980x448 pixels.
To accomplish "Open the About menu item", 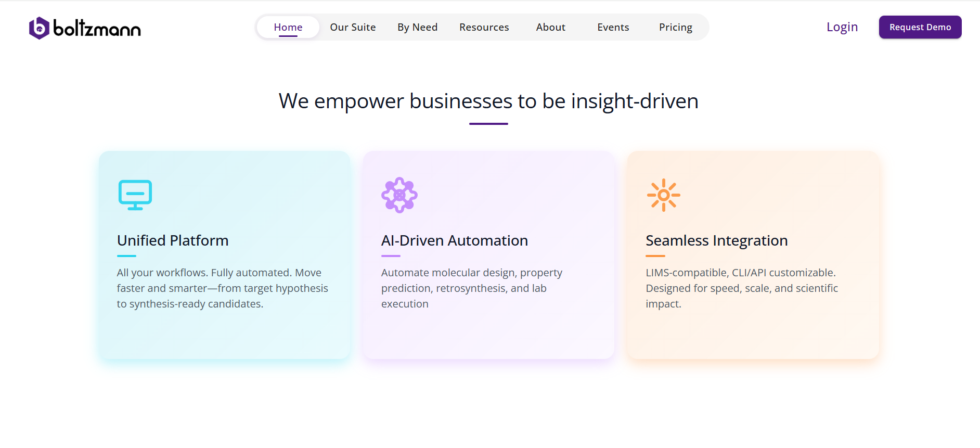I will [551, 27].
